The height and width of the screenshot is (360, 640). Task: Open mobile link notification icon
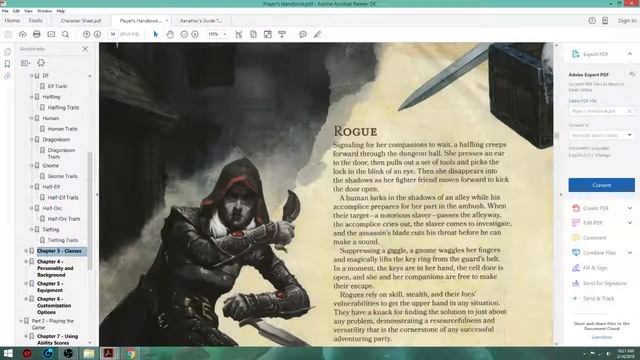(x=605, y=20)
